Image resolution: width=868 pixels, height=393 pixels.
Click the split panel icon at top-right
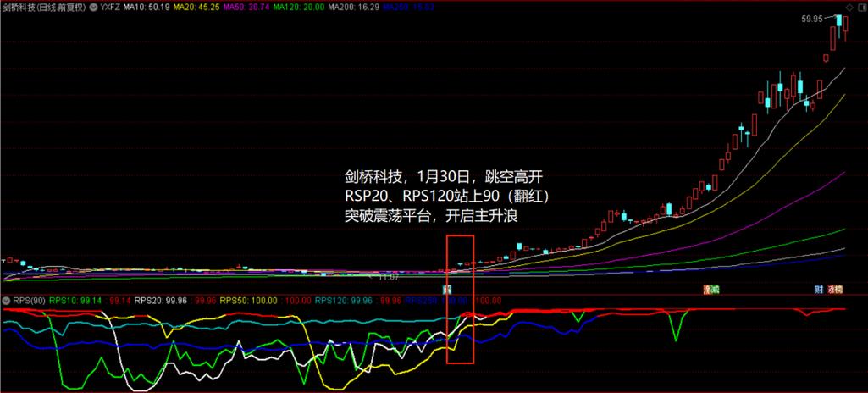click(861, 7)
